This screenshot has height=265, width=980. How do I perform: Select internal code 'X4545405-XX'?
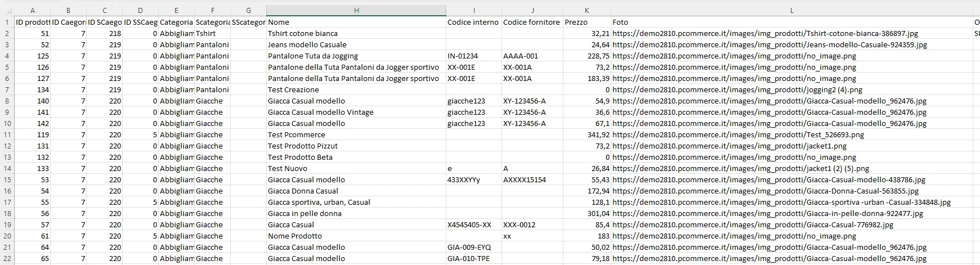coord(474,224)
